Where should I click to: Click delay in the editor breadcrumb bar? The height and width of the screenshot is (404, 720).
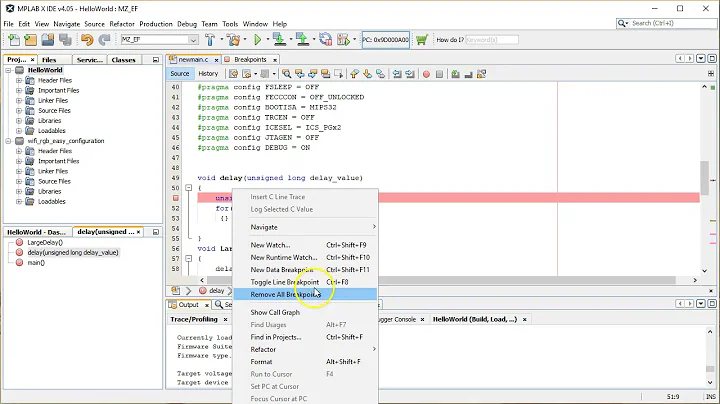[216, 291]
